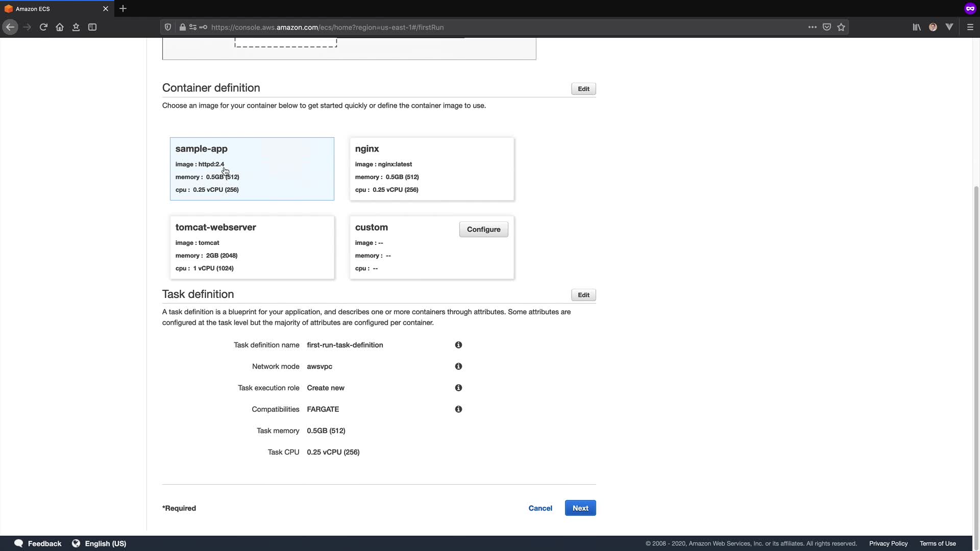The image size is (980, 551).
Task: Save page to Pocket icon
Action: 827,27
